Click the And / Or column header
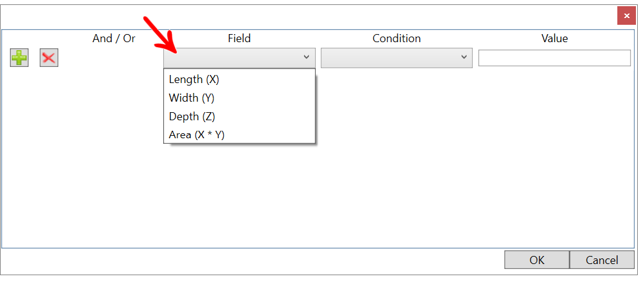The height and width of the screenshot is (282, 644). point(114,38)
